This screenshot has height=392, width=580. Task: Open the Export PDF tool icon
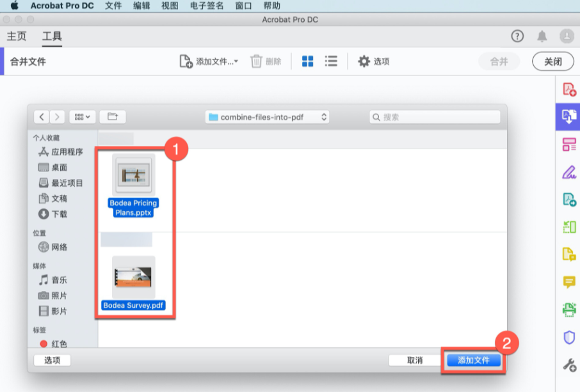pos(568,199)
